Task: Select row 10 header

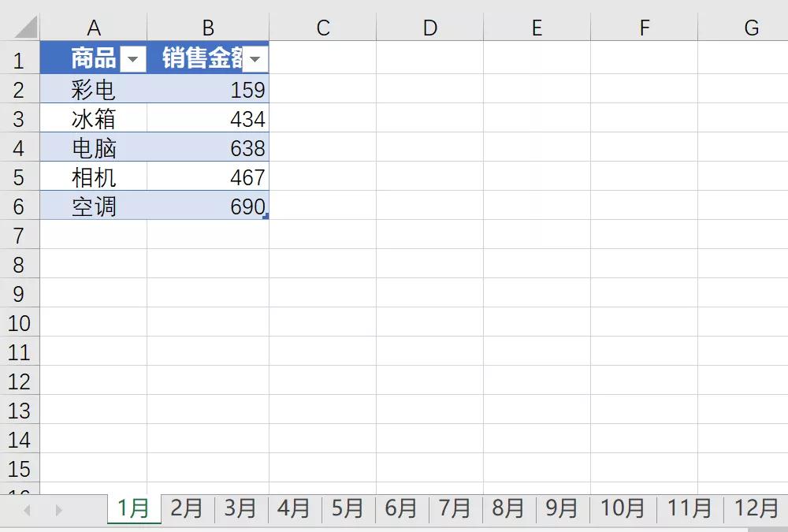Action: pos(19,323)
